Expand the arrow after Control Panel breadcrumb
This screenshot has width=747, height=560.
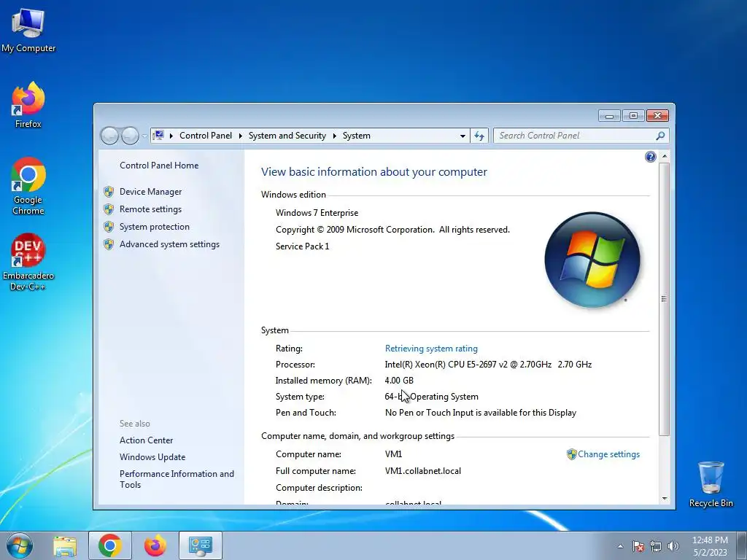pyautogui.click(x=240, y=136)
